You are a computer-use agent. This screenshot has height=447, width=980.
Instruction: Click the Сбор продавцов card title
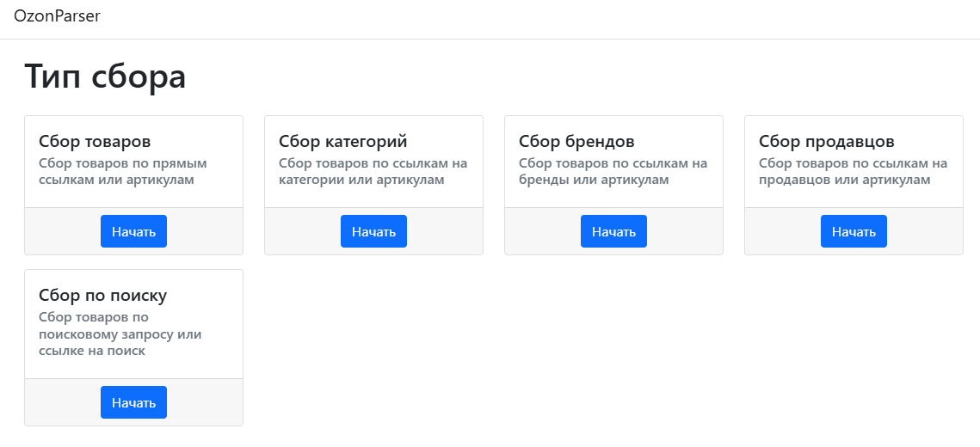pos(827,141)
